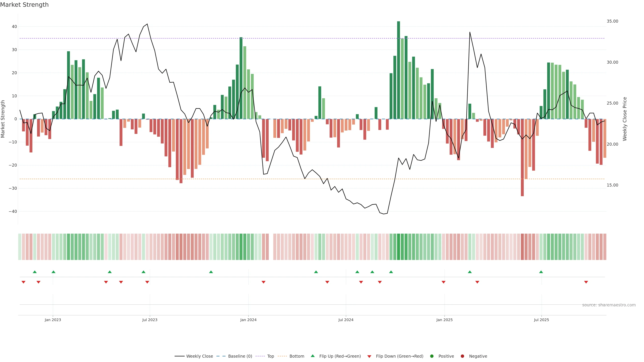Image resolution: width=644 pixels, height=362 pixels.
Task: Click the source: sharemaestro.com text
Action: coord(609,305)
